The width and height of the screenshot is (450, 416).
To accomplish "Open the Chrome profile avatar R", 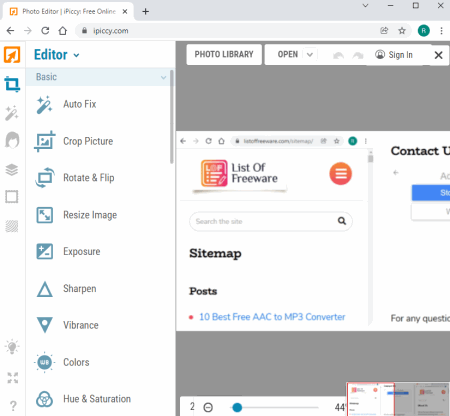I will 424,31.
